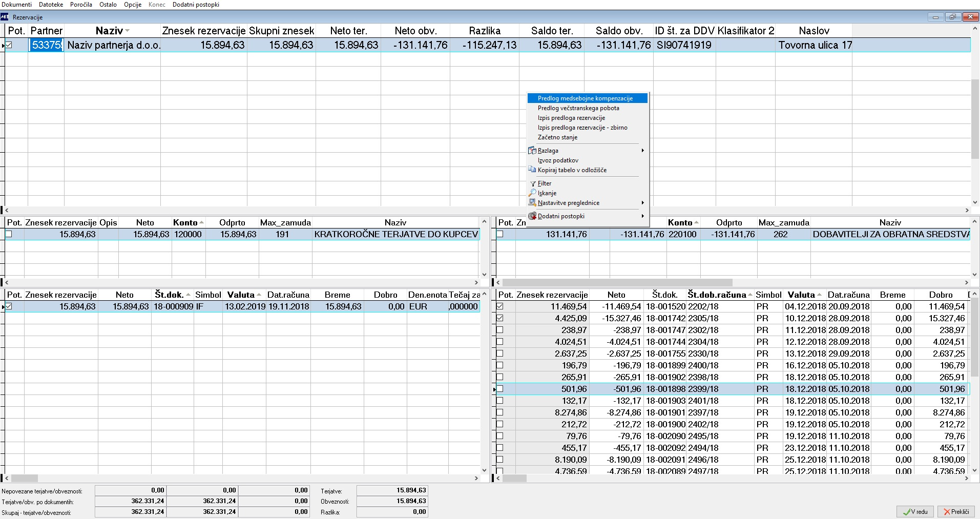
Task: Click the ID št. za DDV column header
Action: coord(684,31)
